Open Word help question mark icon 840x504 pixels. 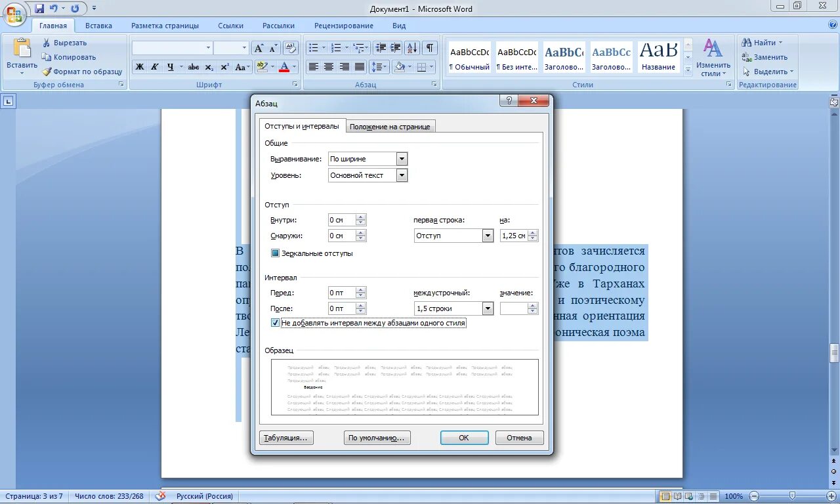833,25
